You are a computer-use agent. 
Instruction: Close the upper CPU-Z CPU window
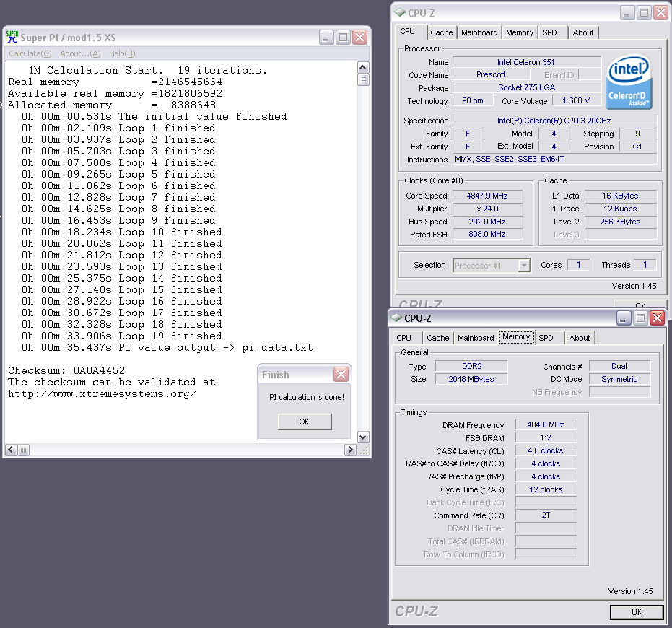coord(661,13)
